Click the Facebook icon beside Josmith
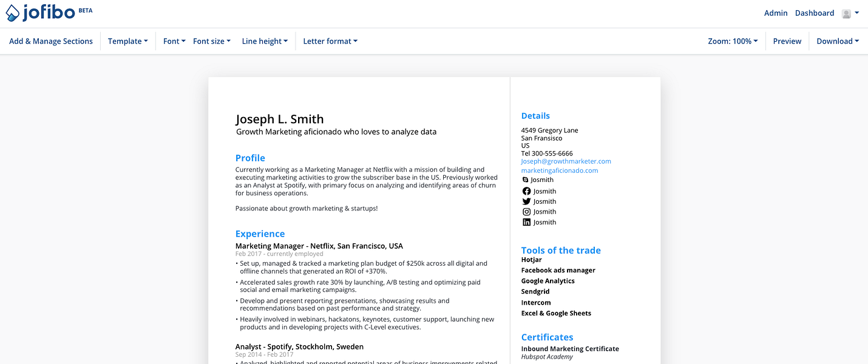The image size is (868, 364). click(526, 191)
